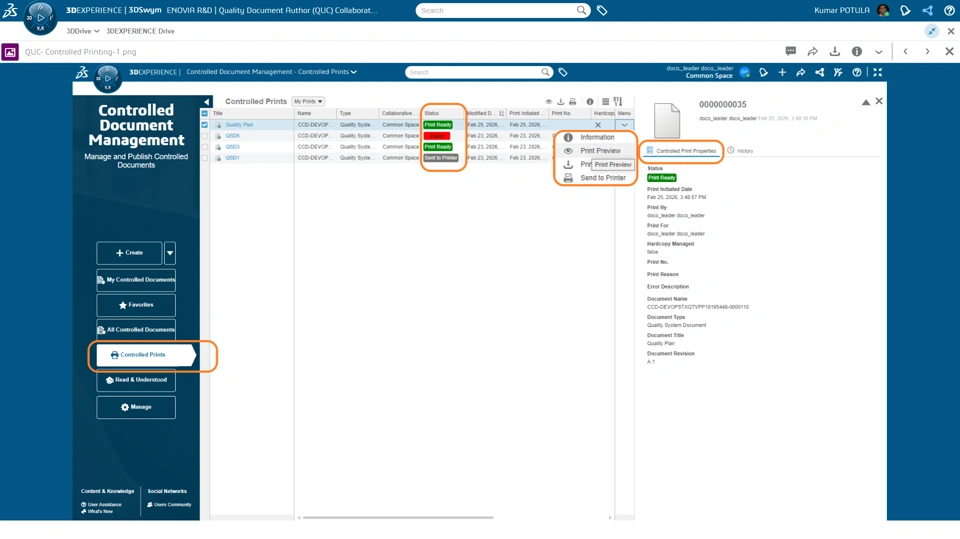Screen dimensions: 960x539
Task: Click the plus icon in the inner screenshot's top bar
Action: 782,72
